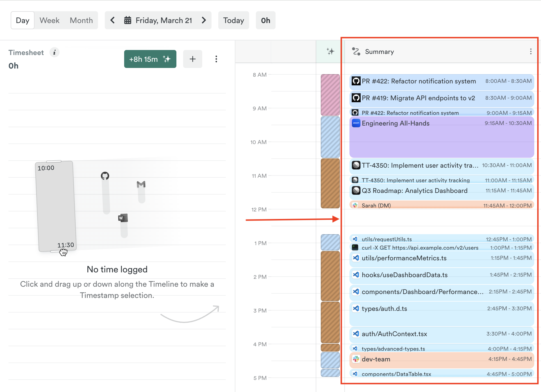Switch to Month view
541x392 pixels.
[81, 20]
